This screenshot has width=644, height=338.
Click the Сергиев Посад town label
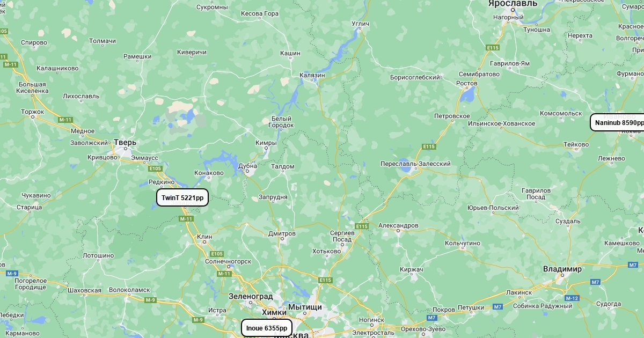pyautogui.click(x=342, y=236)
